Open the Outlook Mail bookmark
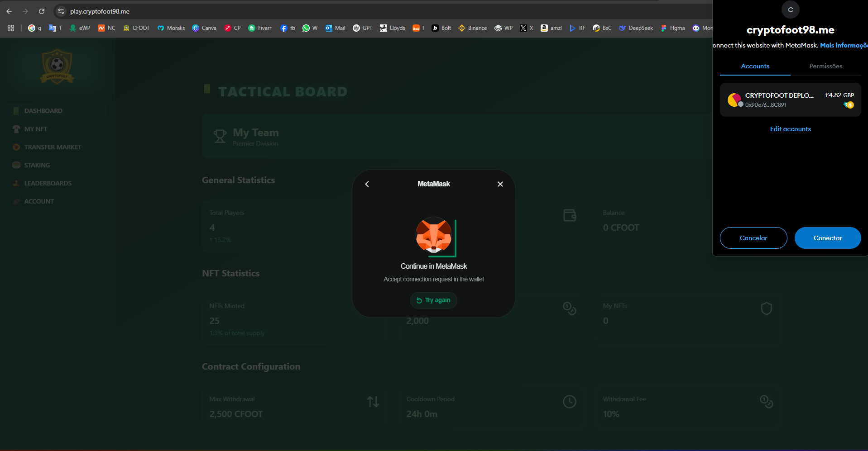Viewport: 868px width, 451px height. (335, 28)
